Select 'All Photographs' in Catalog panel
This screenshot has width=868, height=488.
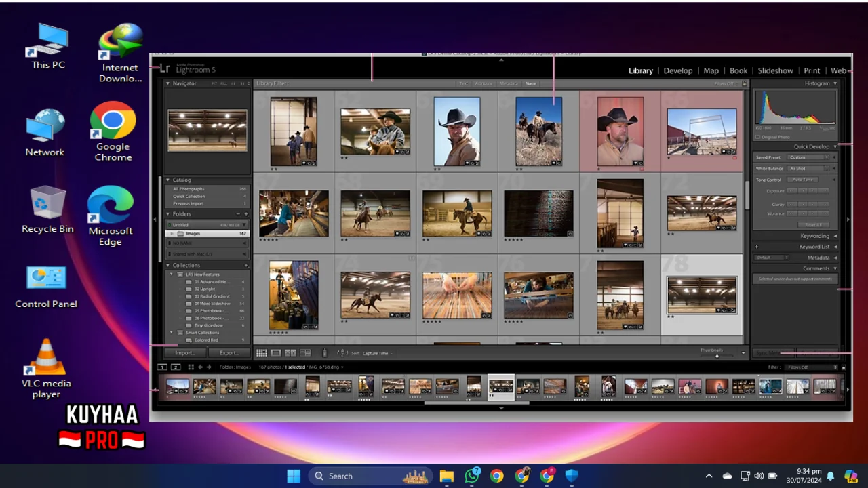[189, 189]
